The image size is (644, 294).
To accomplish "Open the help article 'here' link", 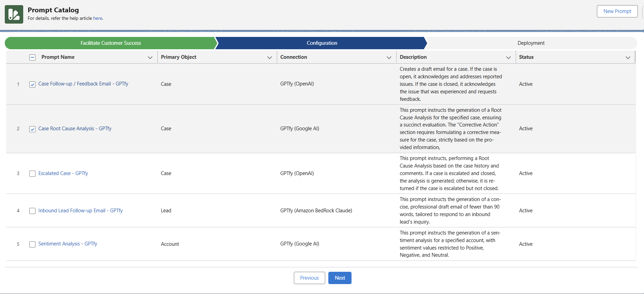I will coord(98,18).
